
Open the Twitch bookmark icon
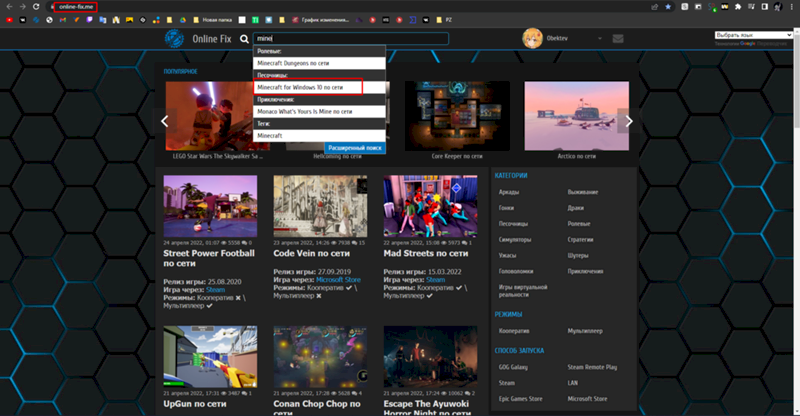click(89, 20)
